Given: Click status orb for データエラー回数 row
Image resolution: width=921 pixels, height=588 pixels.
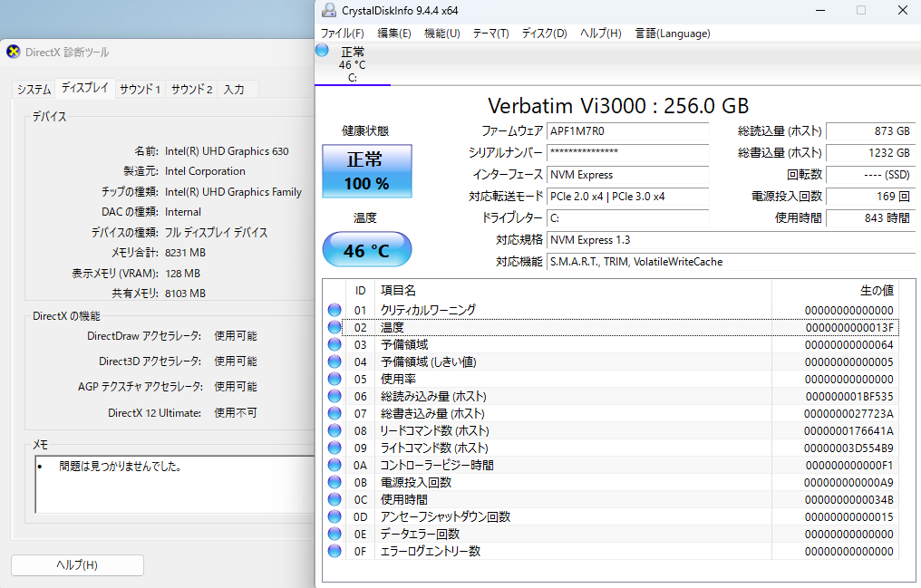Looking at the screenshot, I should pyautogui.click(x=334, y=534).
